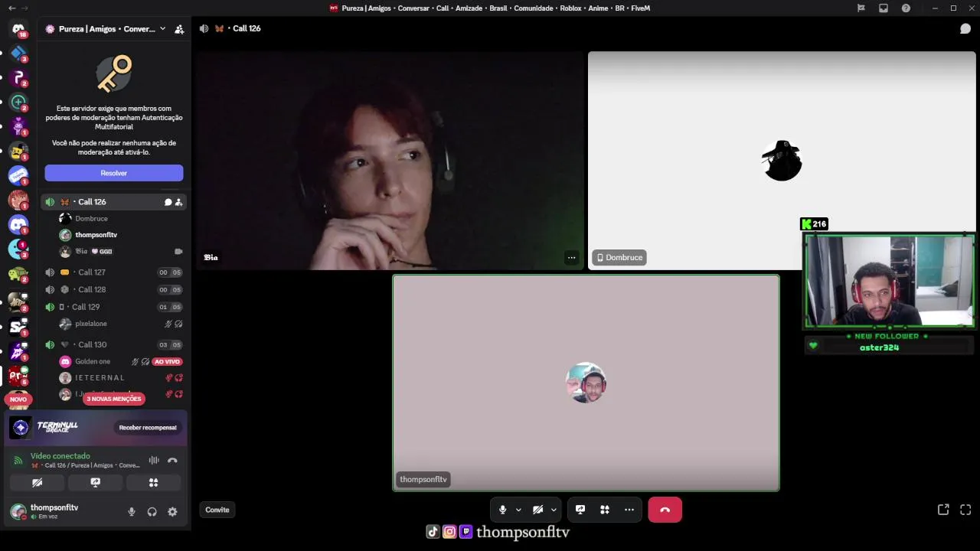The height and width of the screenshot is (551, 980).
Task: Open user settings gear icon
Action: click(172, 512)
